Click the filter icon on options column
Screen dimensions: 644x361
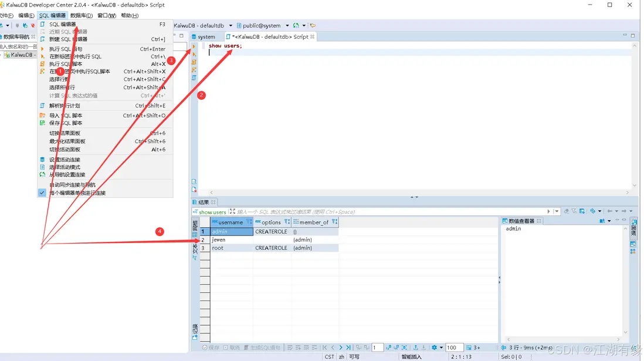pos(287,222)
